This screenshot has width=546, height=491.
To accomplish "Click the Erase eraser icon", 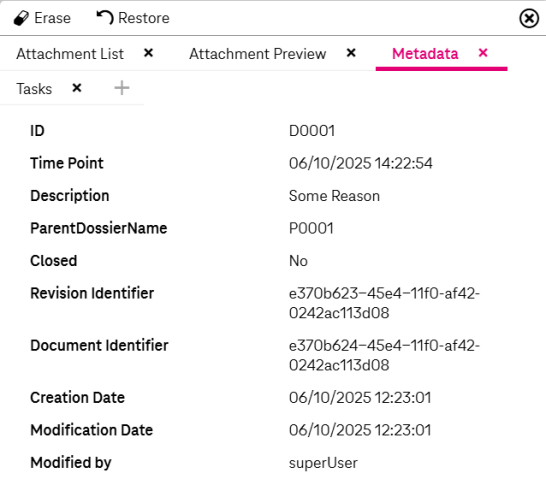I will (21, 18).
